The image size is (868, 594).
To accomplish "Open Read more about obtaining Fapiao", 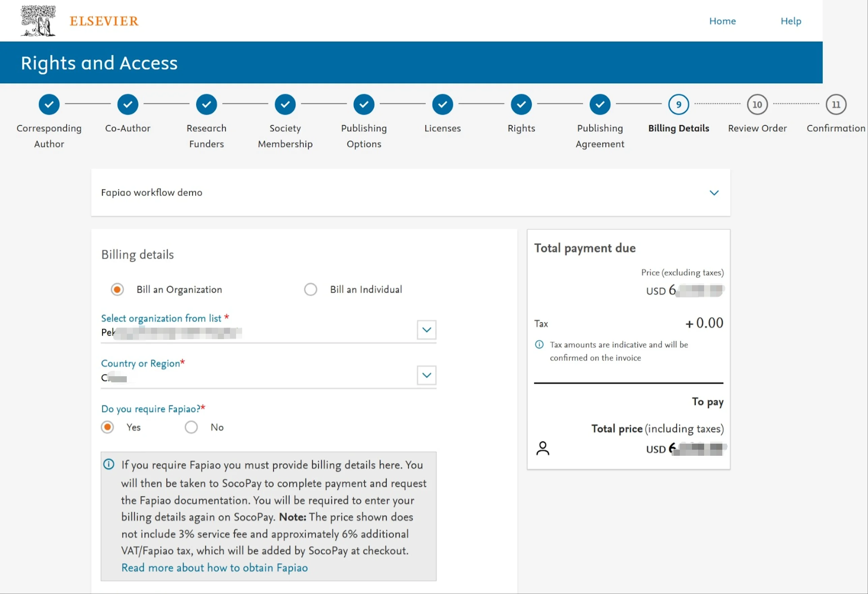I will coord(214,567).
